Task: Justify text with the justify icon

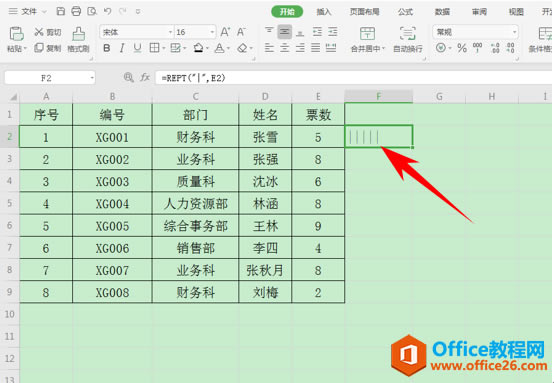Action: [316, 48]
